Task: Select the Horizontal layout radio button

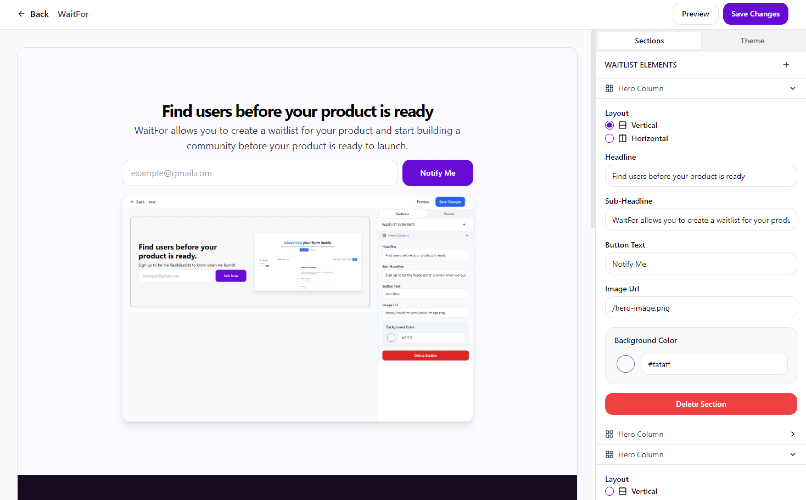Action: [610, 138]
